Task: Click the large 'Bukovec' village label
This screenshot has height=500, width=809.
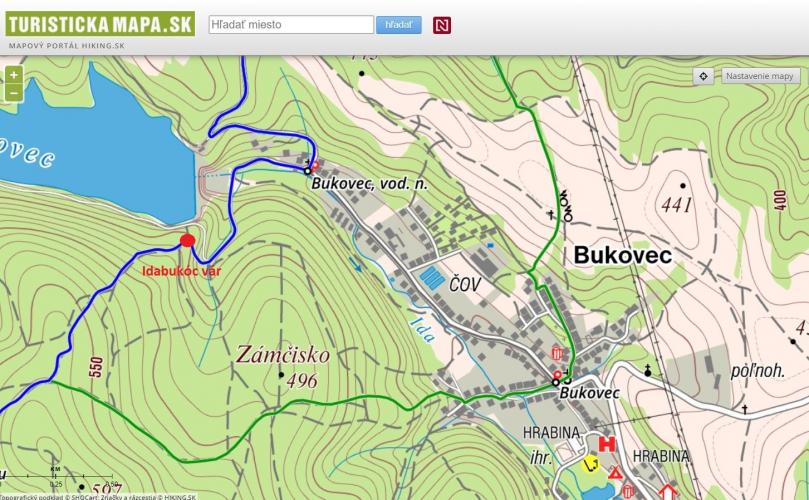Action: 622,255
